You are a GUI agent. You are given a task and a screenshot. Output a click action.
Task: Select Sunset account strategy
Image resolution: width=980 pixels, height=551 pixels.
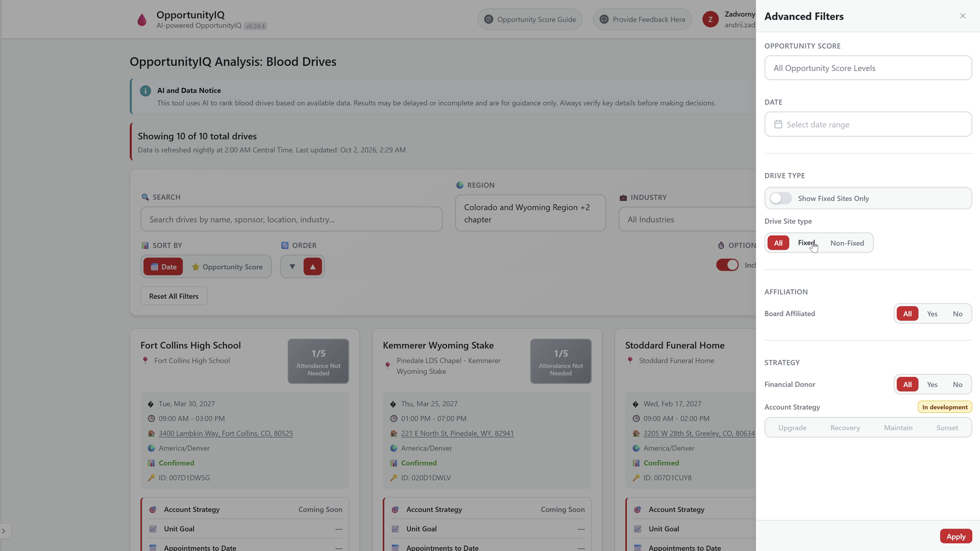click(x=947, y=428)
